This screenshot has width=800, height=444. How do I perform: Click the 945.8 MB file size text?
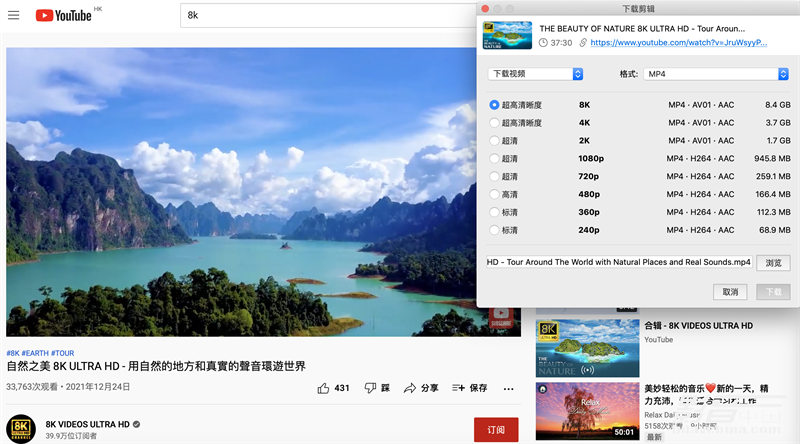point(772,158)
